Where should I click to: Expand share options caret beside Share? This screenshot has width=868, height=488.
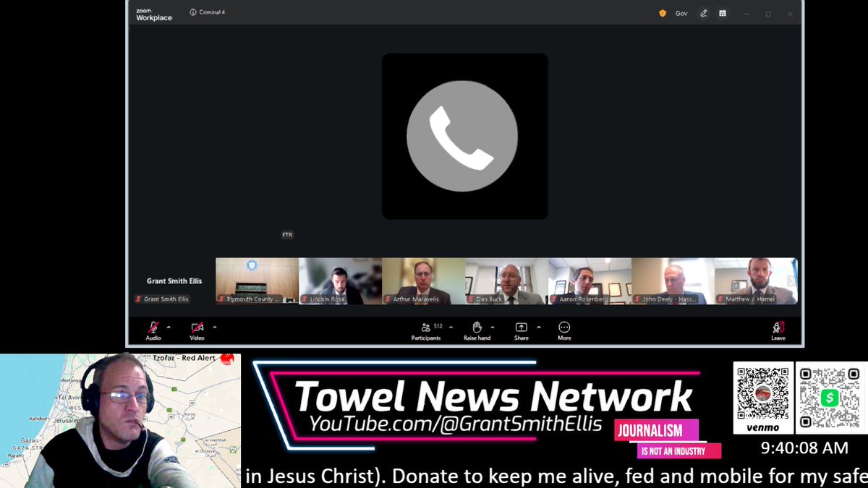click(538, 327)
